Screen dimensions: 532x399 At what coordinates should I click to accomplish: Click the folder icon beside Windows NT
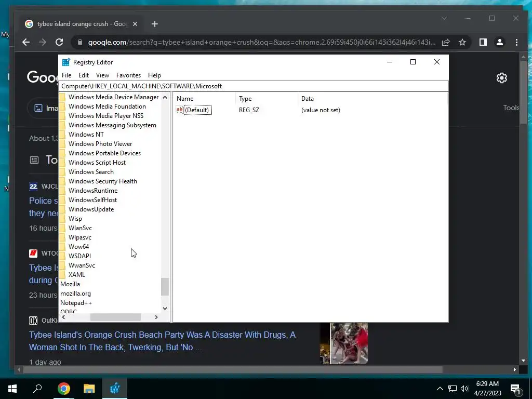[x=62, y=135]
